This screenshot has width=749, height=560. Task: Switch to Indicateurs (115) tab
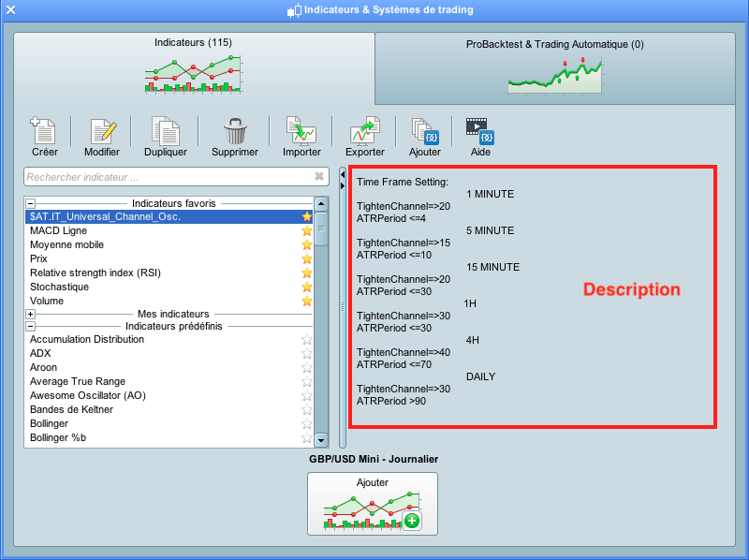194,67
